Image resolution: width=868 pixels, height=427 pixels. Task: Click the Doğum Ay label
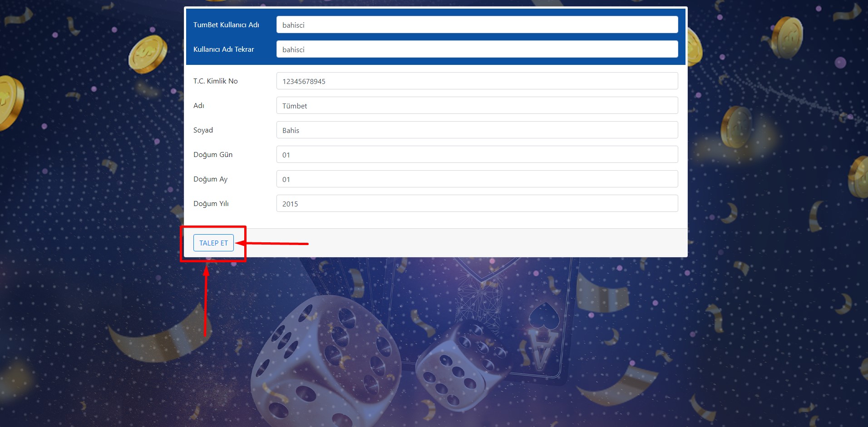(x=210, y=179)
